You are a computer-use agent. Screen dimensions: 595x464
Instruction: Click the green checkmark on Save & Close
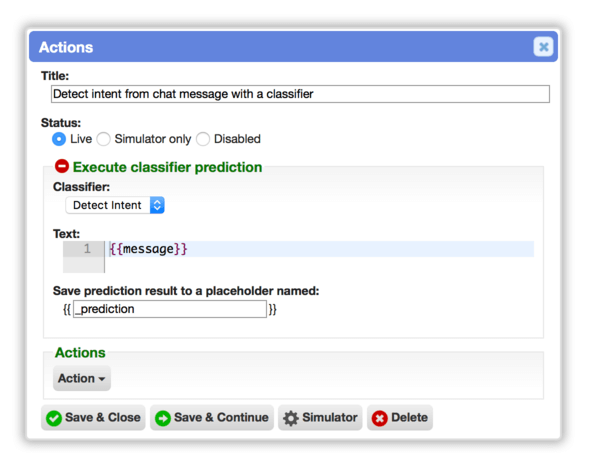pyautogui.click(x=54, y=418)
